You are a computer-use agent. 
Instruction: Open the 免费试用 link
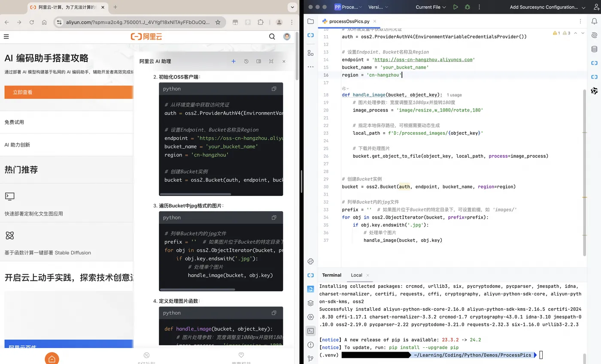14,122
